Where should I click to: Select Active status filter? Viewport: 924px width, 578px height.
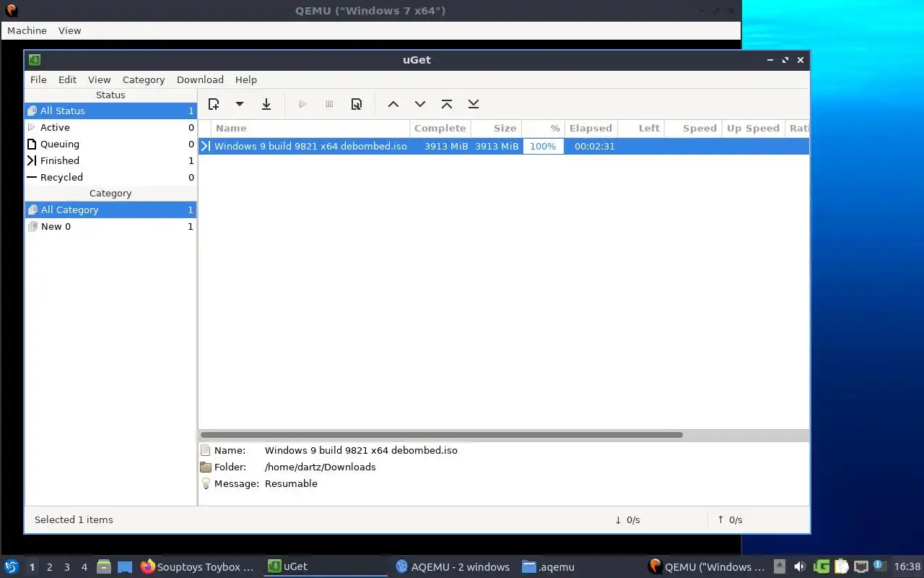coord(110,127)
